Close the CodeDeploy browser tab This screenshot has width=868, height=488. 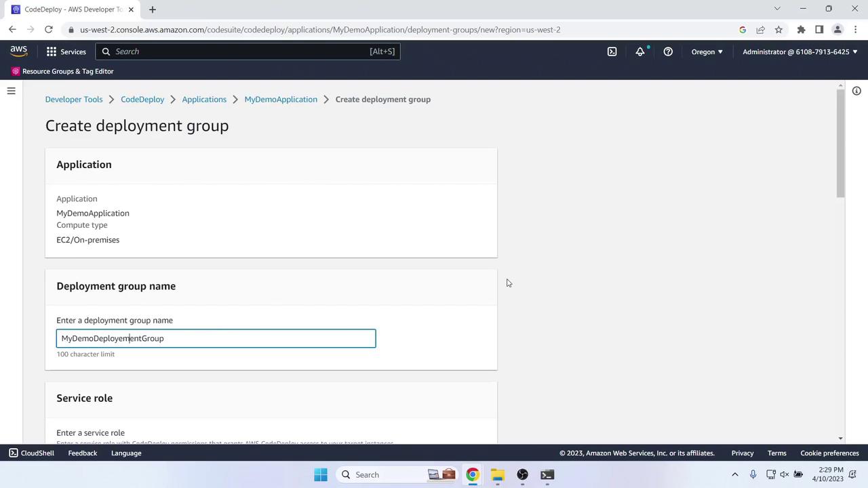click(x=131, y=9)
